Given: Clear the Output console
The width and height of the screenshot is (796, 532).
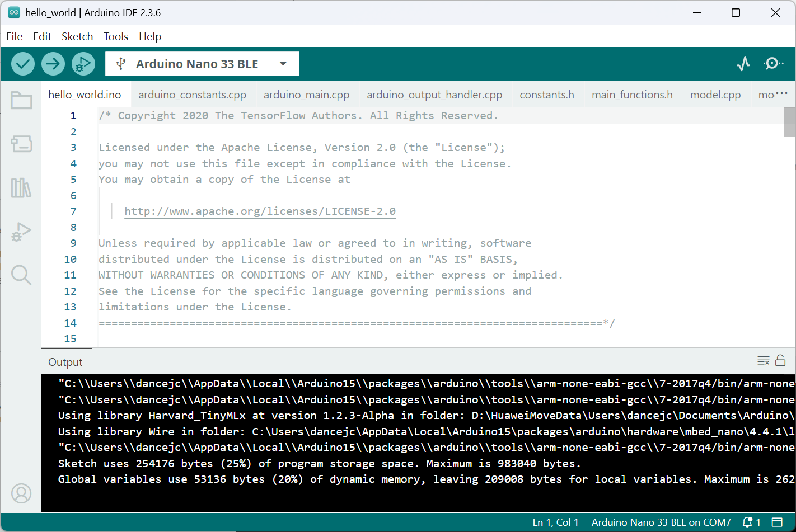Looking at the screenshot, I should click(x=764, y=360).
